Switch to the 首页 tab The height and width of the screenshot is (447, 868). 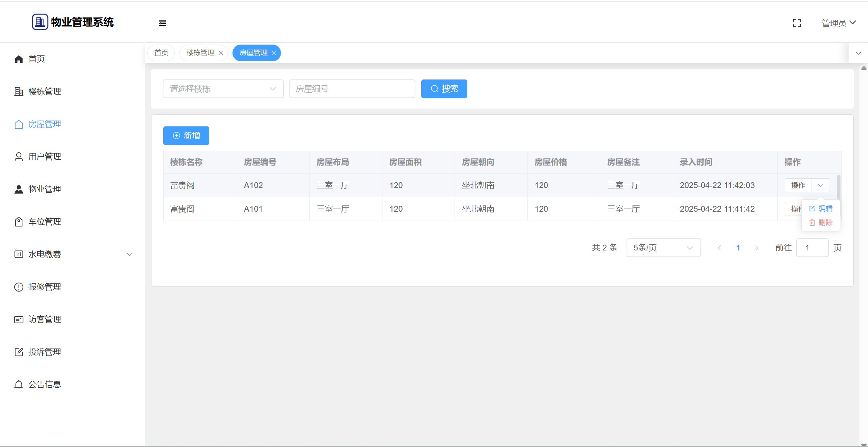[x=161, y=53]
